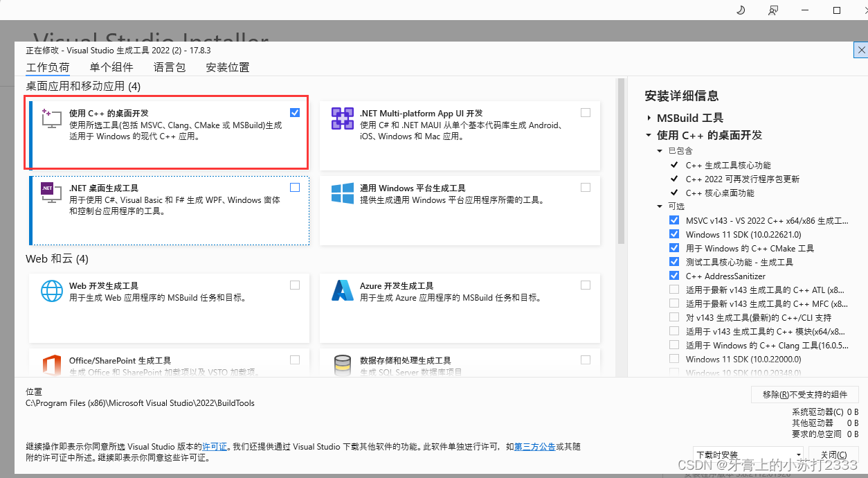Check the data storage build tools checkbox
Viewport: 868px width, 478px height.
click(x=586, y=360)
